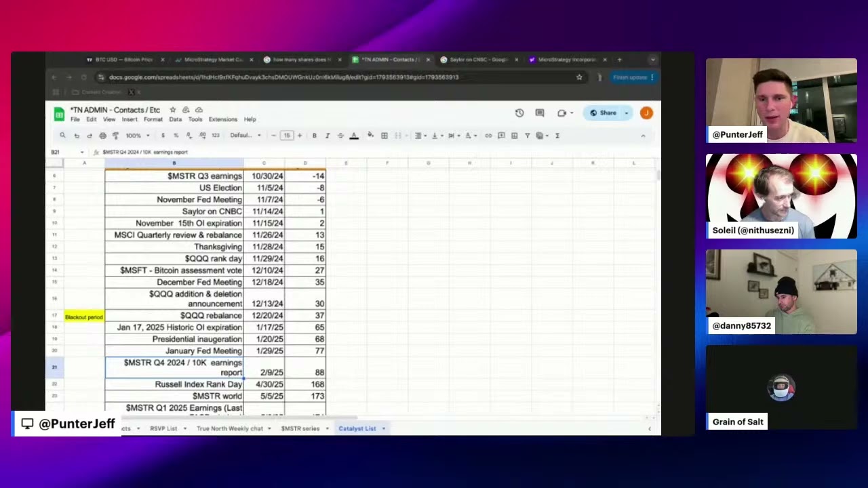This screenshot has width=868, height=488.
Task: Switch to the $MSTR series sheet tab
Action: 300,428
